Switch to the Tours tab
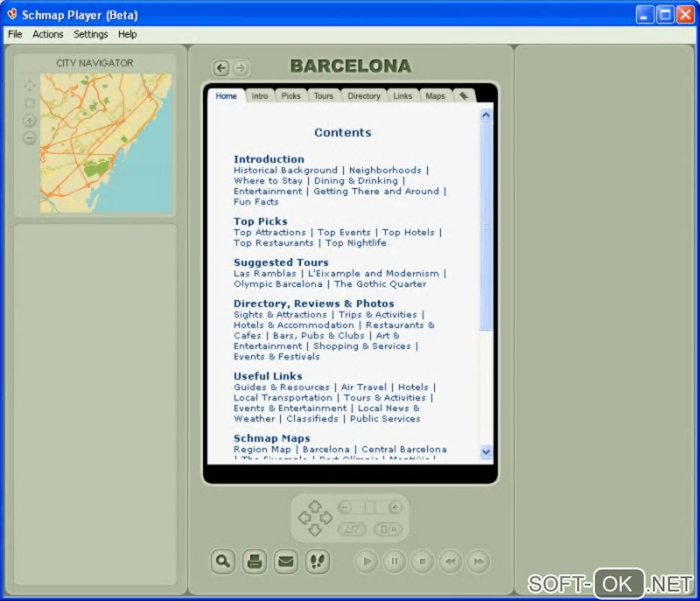This screenshot has width=700, height=601. 323,96
